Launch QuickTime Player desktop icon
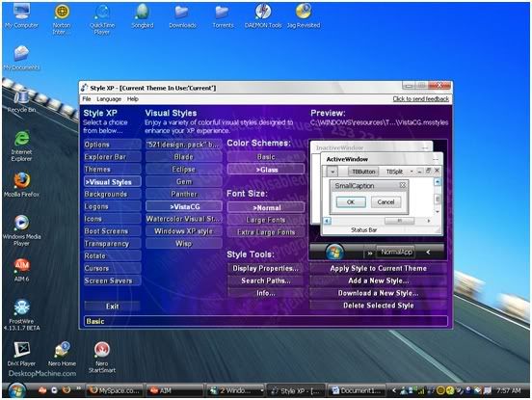Image resolution: width=532 pixels, height=400 pixels. (x=102, y=18)
